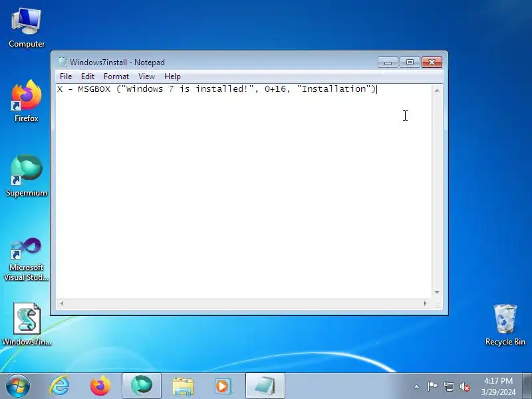Maximize the Notepad window
Screen dimensions: 532x399
(410, 63)
